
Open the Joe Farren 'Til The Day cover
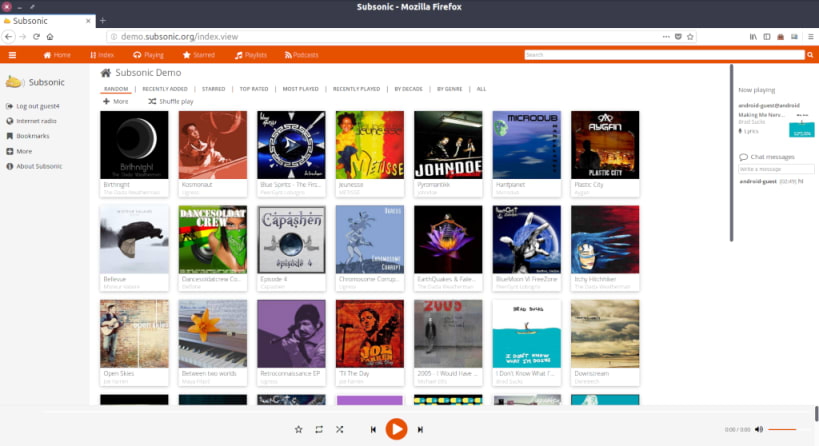tap(370, 334)
